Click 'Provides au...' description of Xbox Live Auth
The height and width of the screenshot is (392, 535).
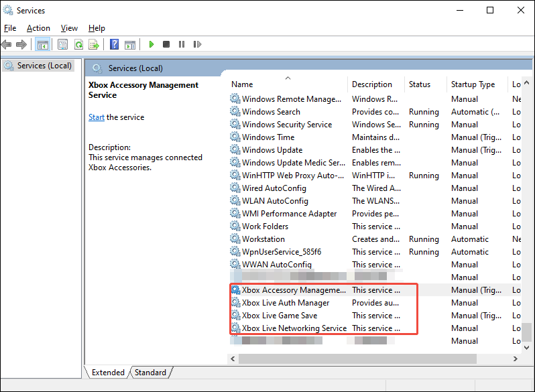coord(375,303)
